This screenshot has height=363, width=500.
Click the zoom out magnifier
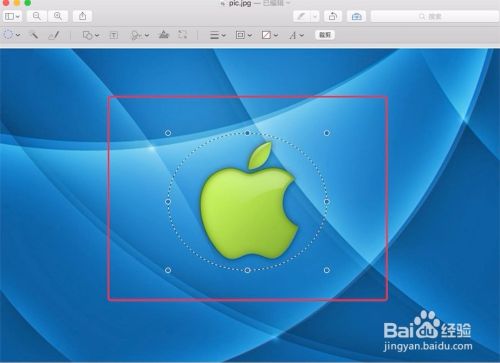37,16
